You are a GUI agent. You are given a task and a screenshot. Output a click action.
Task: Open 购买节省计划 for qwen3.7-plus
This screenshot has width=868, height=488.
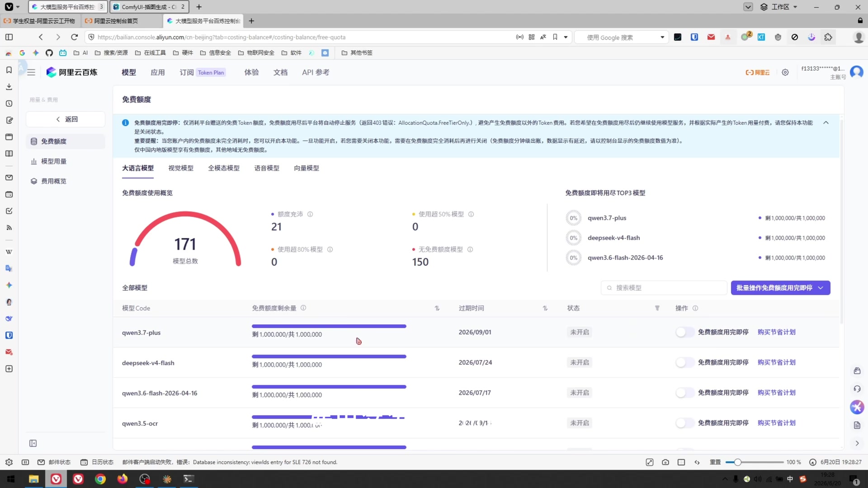pyautogui.click(x=777, y=332)
